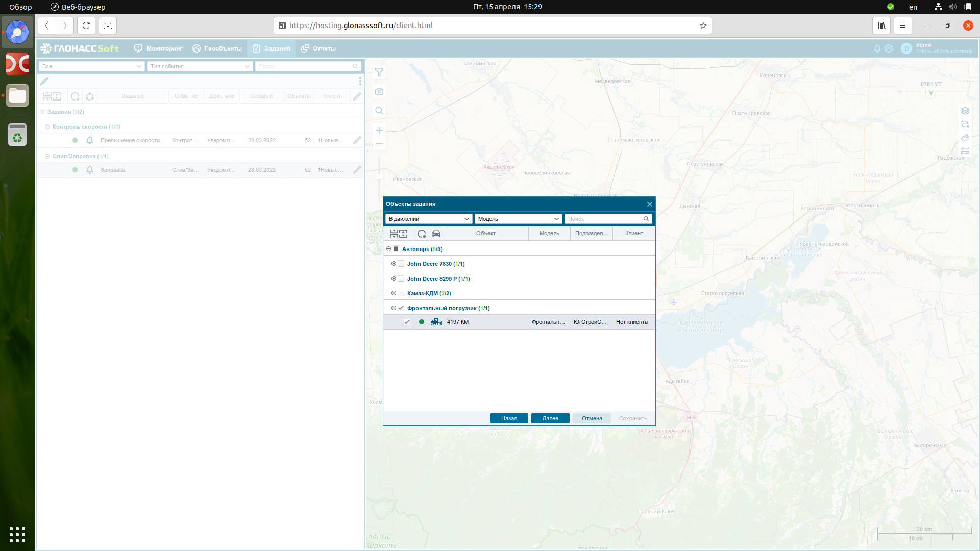Screen dimensions: 980x551
Task: Click the car icon in objects toolbar
Action: (x=436, y=234)
